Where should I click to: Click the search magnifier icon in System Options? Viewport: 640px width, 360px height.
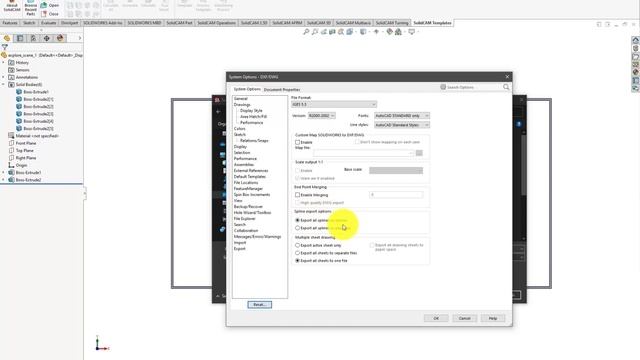(x=506, y=87)
